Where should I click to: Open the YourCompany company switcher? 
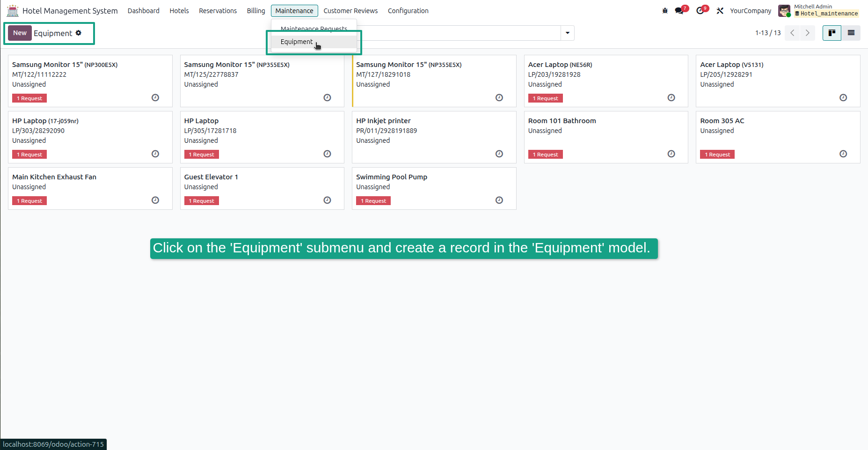click(x=751, y=11)
